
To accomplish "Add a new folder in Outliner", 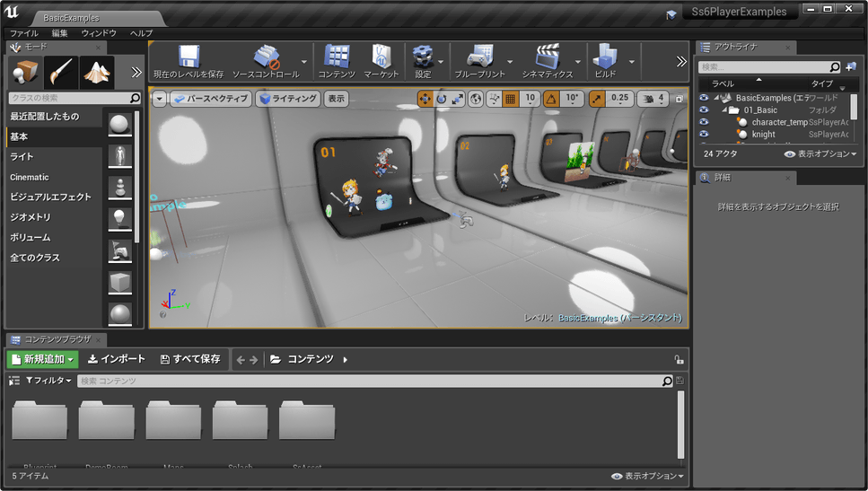I will point(851,67).
